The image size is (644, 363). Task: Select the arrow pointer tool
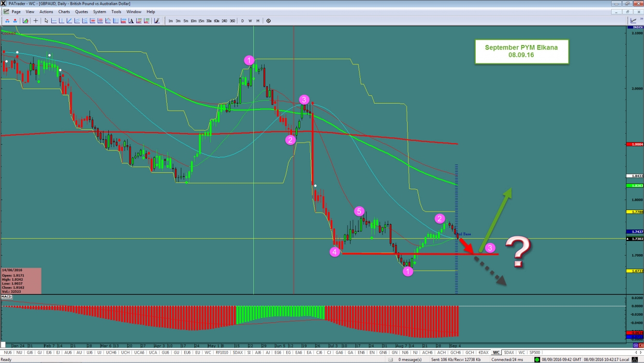point(46,21)
